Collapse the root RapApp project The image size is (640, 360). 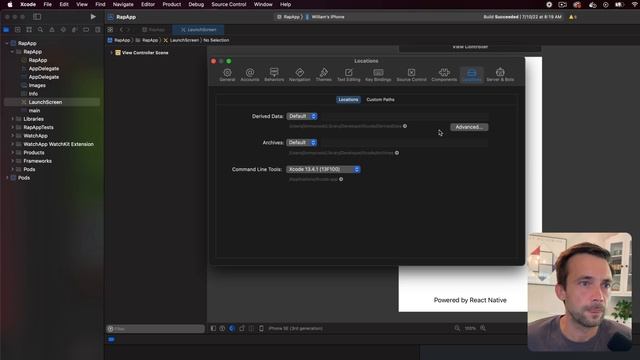pos(7,43)
